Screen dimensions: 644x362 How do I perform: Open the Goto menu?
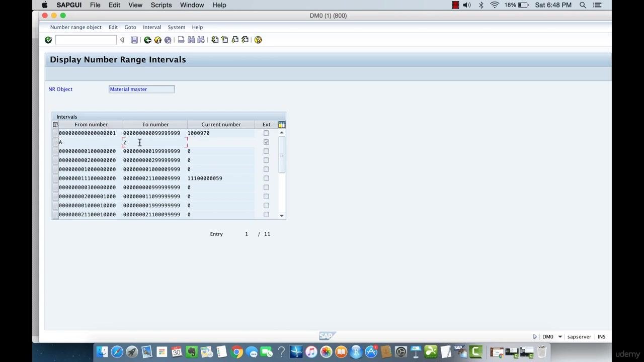(x=130, y=27)
